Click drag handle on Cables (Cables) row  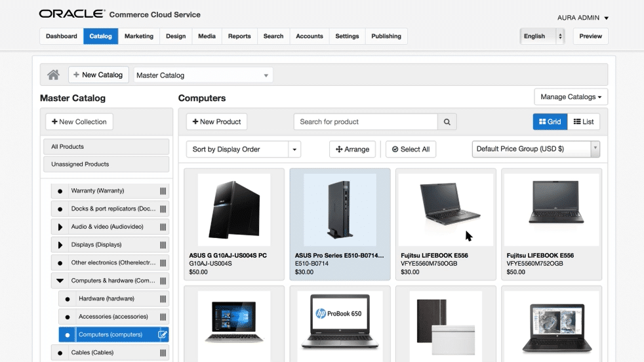tap(163, 353)
